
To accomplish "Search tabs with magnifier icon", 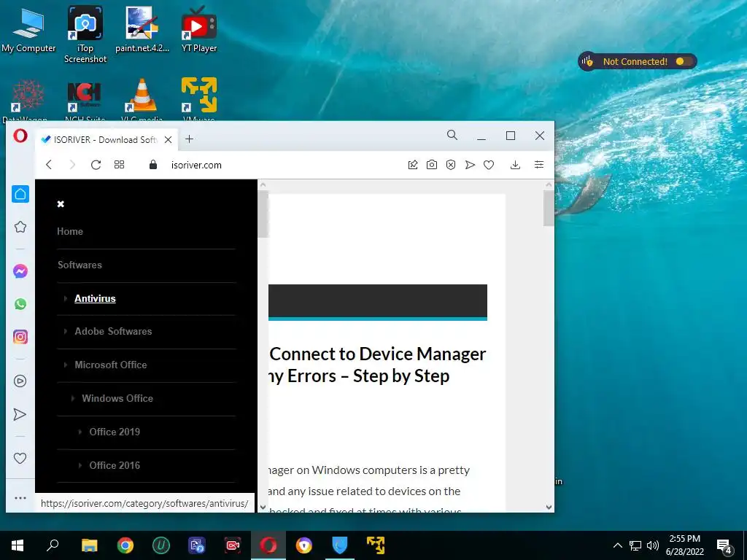I will [452, 135].
